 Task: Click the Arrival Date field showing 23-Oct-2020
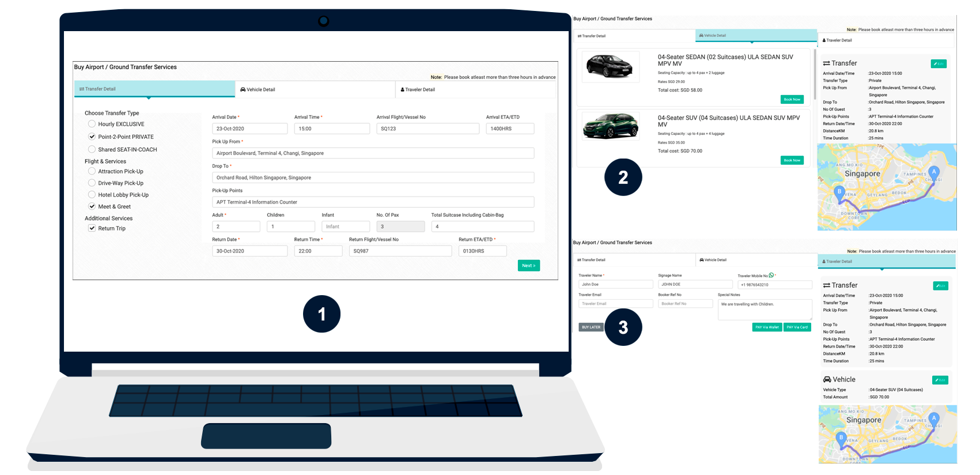[249, 129]
